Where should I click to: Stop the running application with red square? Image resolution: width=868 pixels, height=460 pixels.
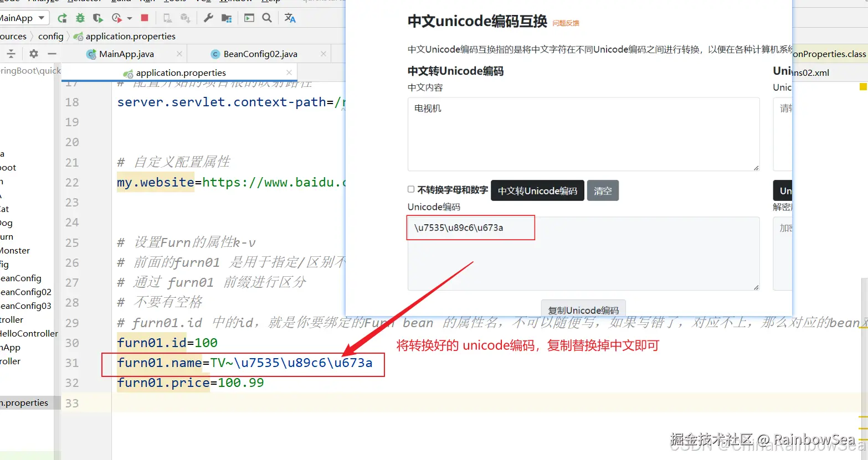point(145,18)
